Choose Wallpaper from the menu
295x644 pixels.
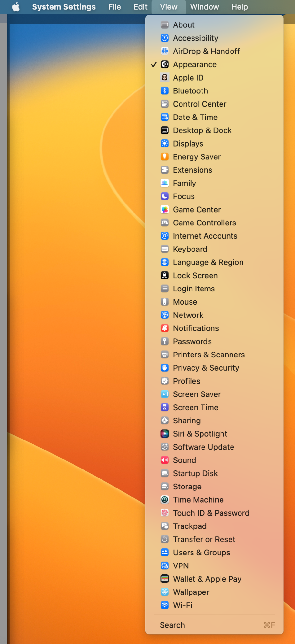[x=214, y=592]
